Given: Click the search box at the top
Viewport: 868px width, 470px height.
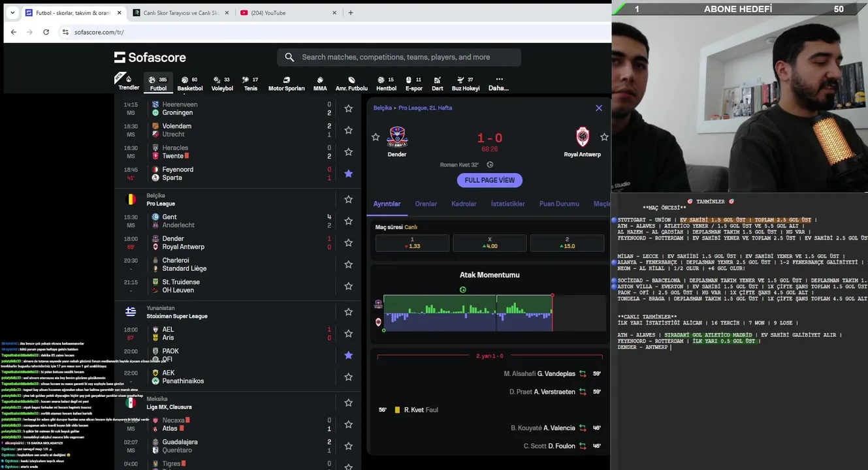Looking at the screenshot, I should 399,57.
